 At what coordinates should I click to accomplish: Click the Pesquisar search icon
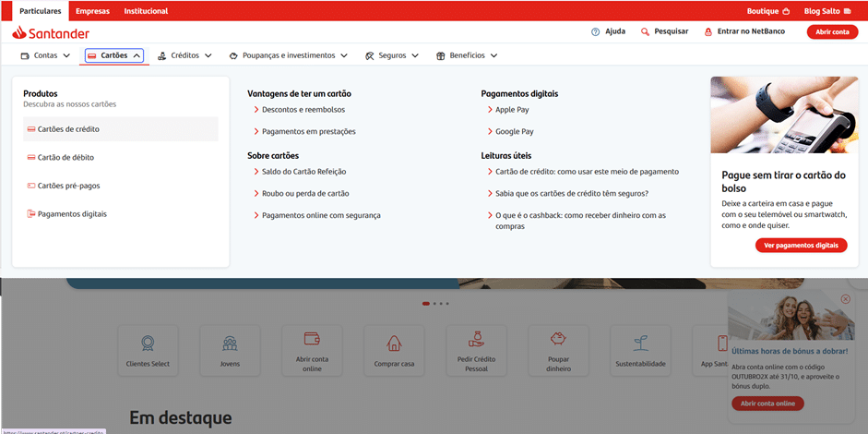tap(646, 31)
